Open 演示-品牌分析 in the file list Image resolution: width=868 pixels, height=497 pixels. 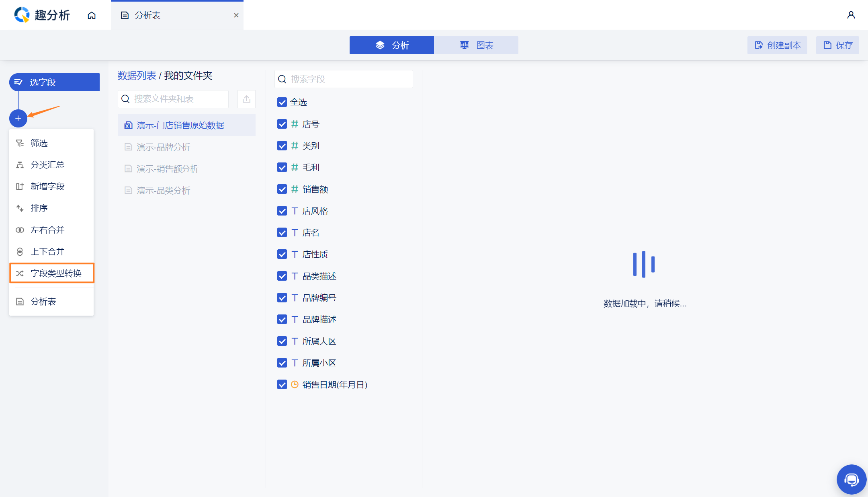click(x=163, y=147)
